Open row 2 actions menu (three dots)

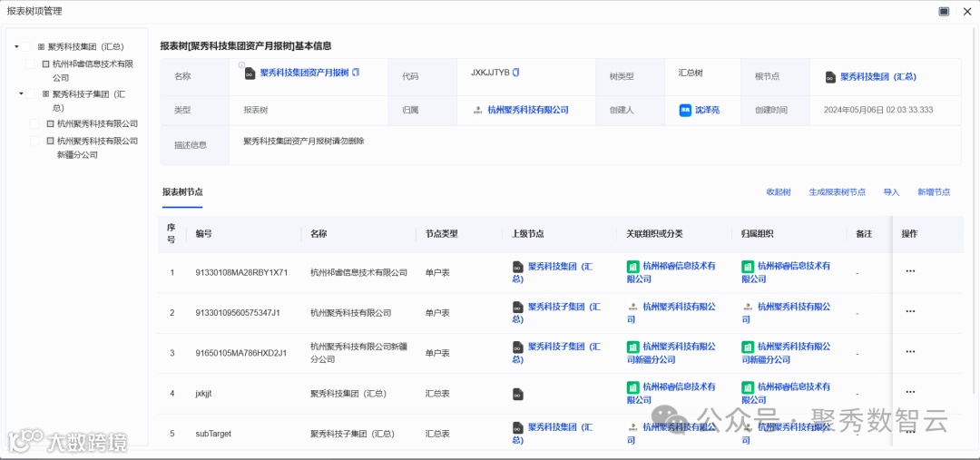[910, 312]
